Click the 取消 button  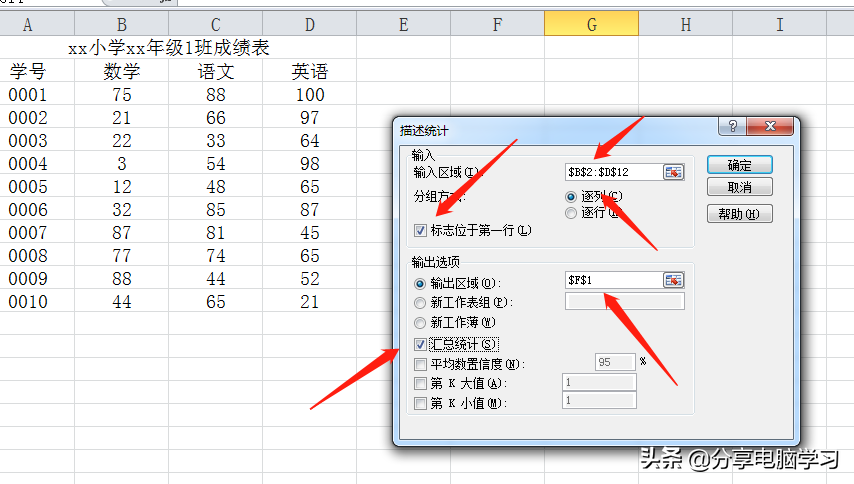coord(740,187)
